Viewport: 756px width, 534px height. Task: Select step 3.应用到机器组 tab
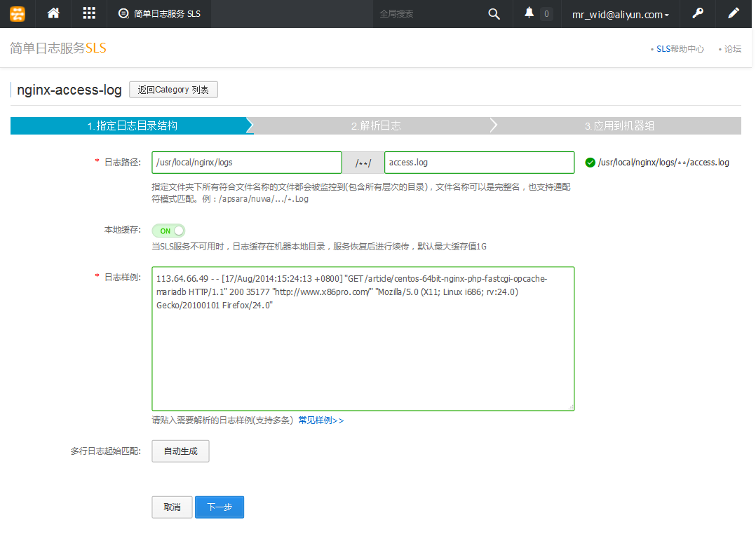click(x=619, y=125)
